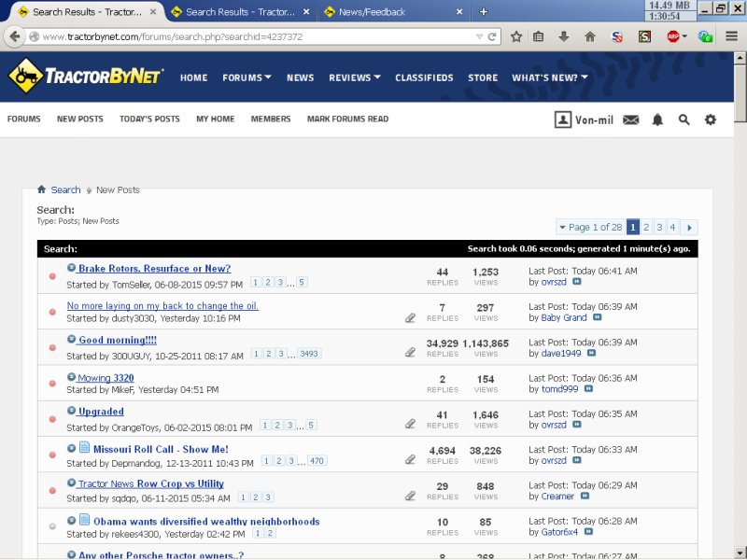This screenshot has width=747, height=560.
Task: Open the Firefox downloads arrow icon
Action: pos(564,36)
